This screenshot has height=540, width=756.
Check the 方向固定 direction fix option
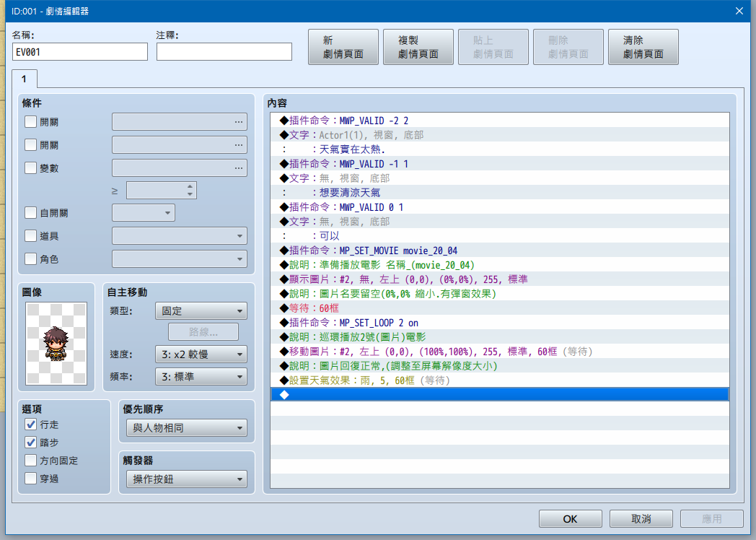(30, 461)
